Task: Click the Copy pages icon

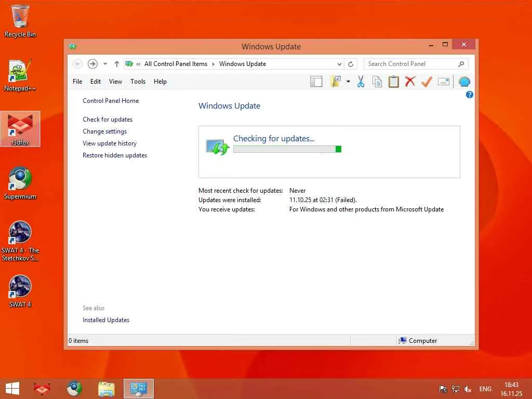Action: 377,82
